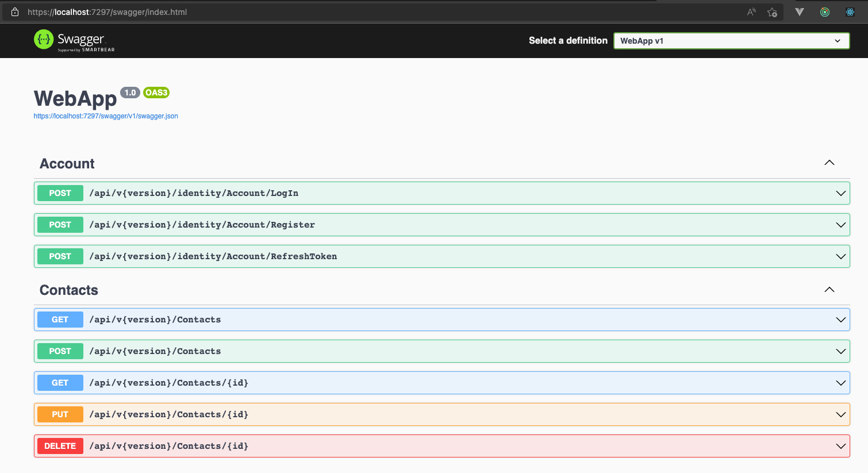Expand the GET Contacts endpoint arrow
Screen dimensions: 868x473
841,320
